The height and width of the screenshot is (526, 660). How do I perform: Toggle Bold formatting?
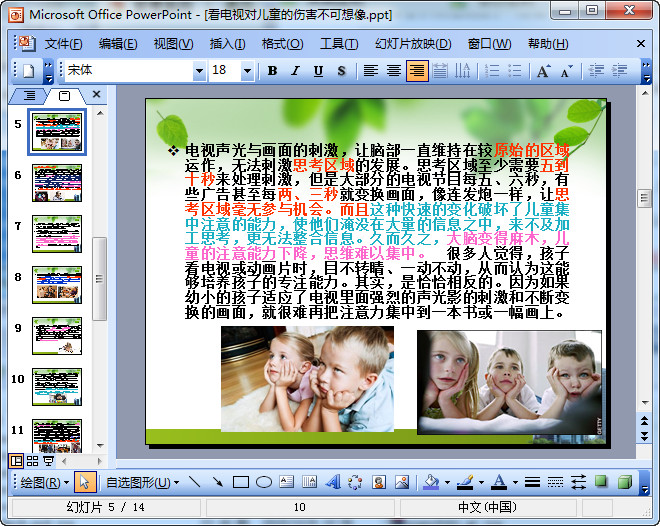tap(272, 71)
